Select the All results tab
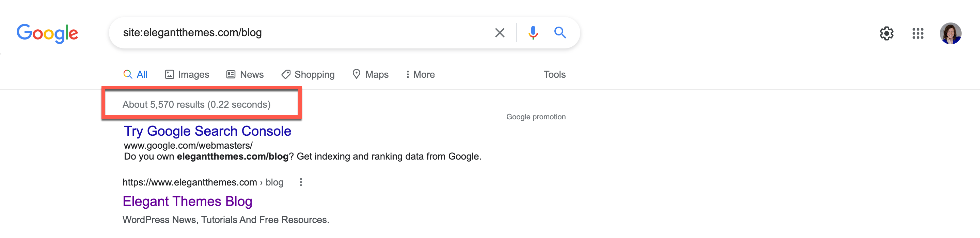Viewport: 980px width, 238px height. (136, 74)
